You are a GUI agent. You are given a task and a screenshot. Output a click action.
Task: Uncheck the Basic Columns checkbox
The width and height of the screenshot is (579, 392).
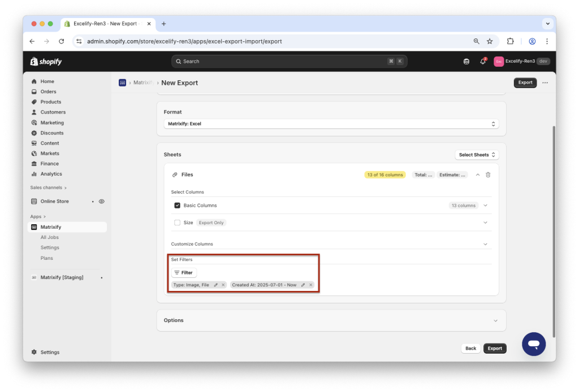[x=177, y=205]
